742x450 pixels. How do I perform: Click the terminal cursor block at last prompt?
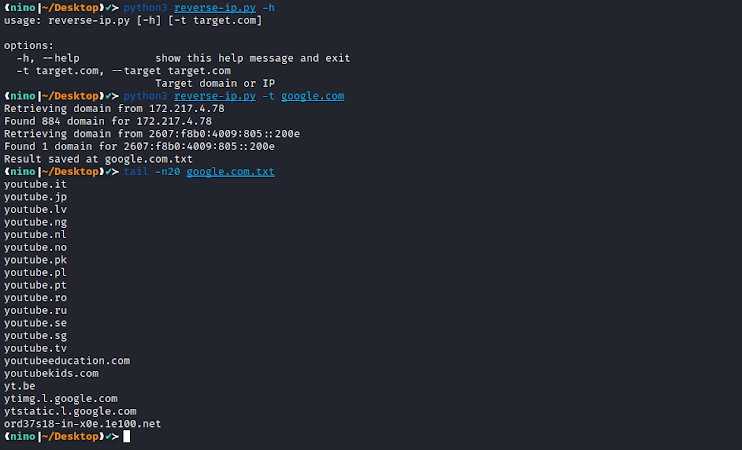point(126,436)
